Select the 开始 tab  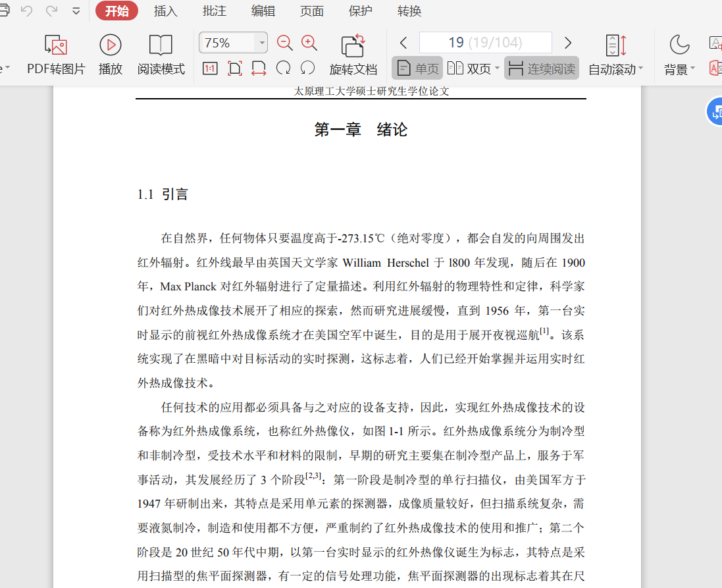116,11
